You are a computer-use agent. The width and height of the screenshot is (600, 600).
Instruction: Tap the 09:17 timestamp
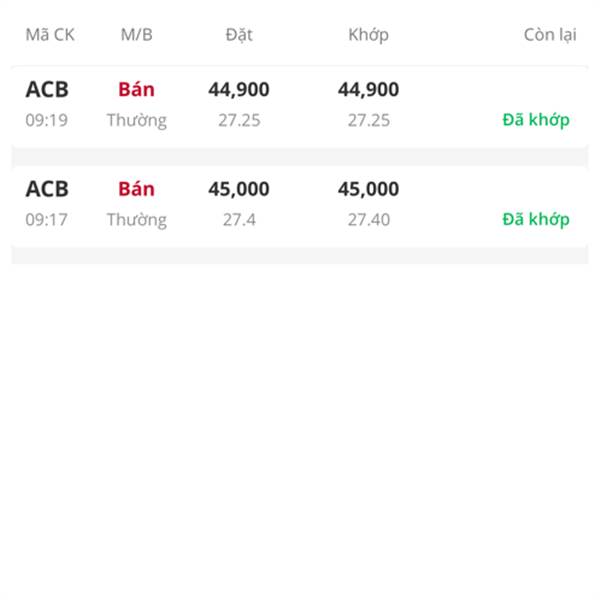click(x=46, y=220)
